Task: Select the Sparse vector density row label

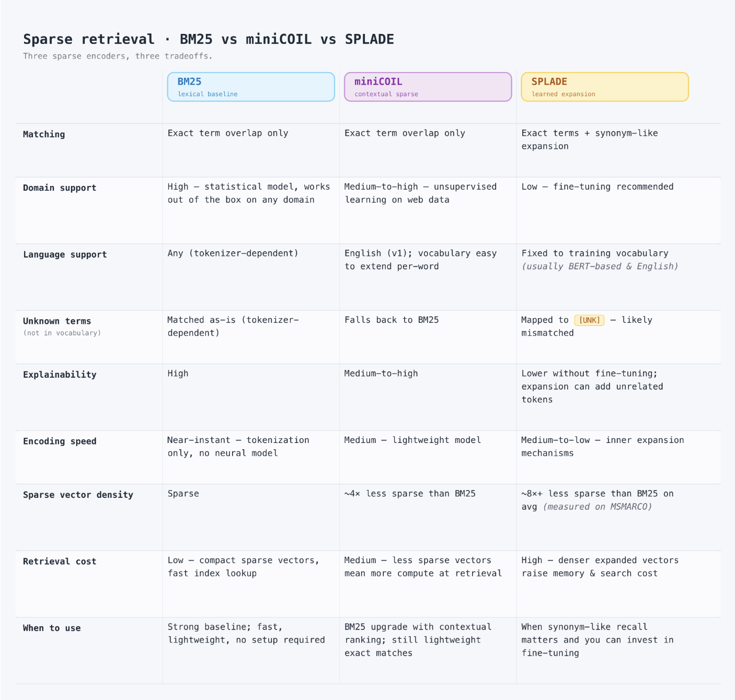Action: click(78, 495)
